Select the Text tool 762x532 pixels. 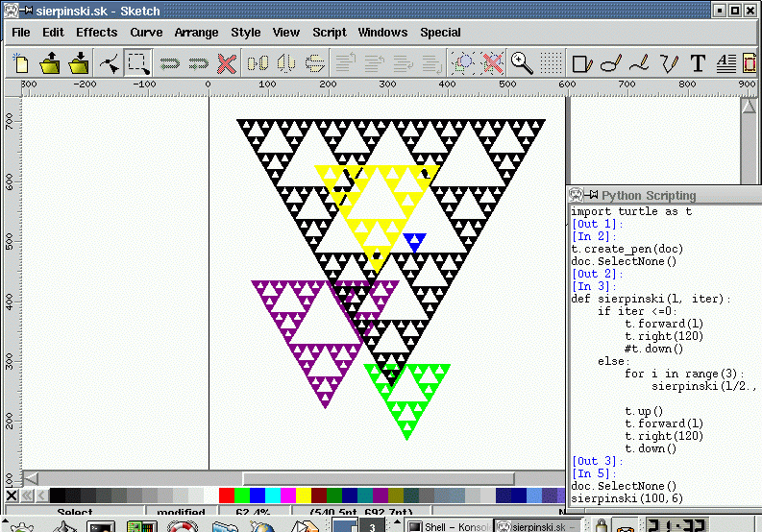698,64
